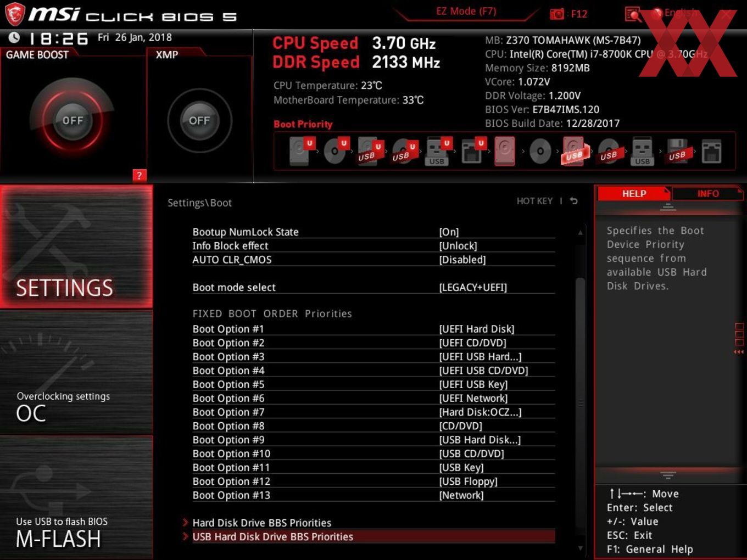Select the UEFI Hard Disk boot priority icon
The image size is (747, 560).
tap(302, 150)
